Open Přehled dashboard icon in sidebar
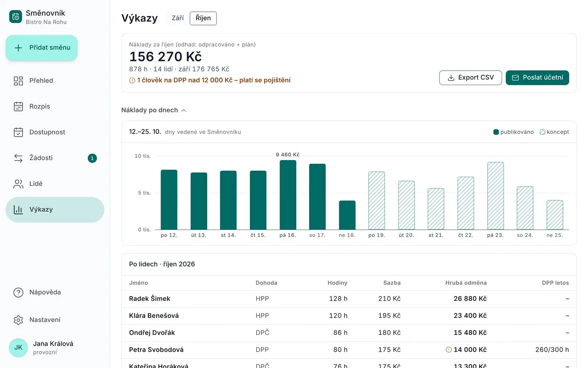Viewport: 588px width, 368px height. pos(18,81)
